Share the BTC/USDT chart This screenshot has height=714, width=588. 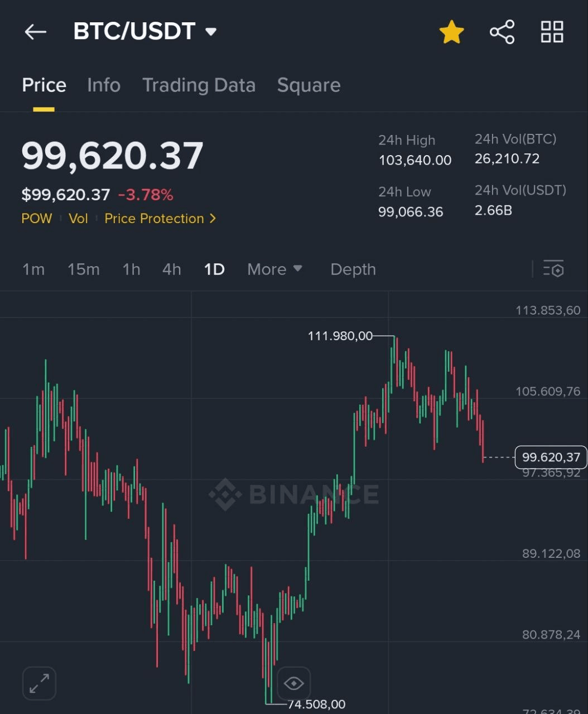click(x=502, y=32)
